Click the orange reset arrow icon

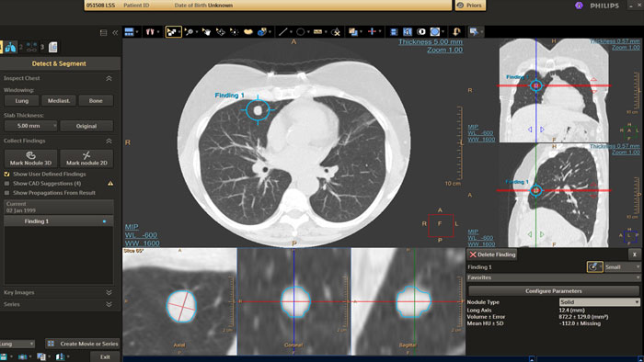[456, 31]
